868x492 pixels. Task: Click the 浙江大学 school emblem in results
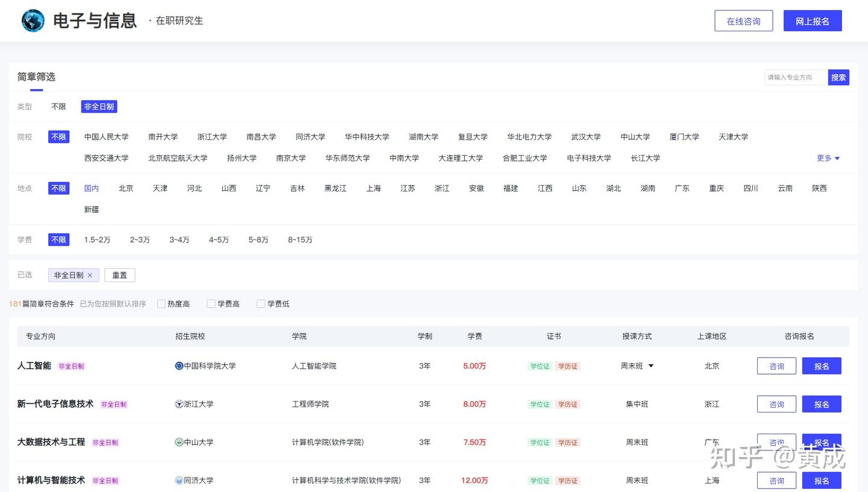(x=179, y=404)
